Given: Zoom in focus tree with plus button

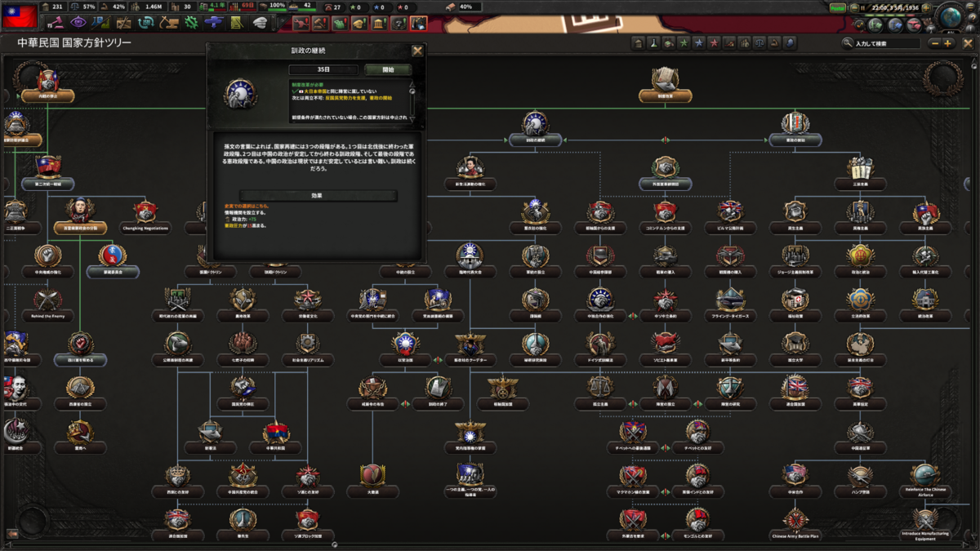Looking at the screenshot, I should pos(947,43).
